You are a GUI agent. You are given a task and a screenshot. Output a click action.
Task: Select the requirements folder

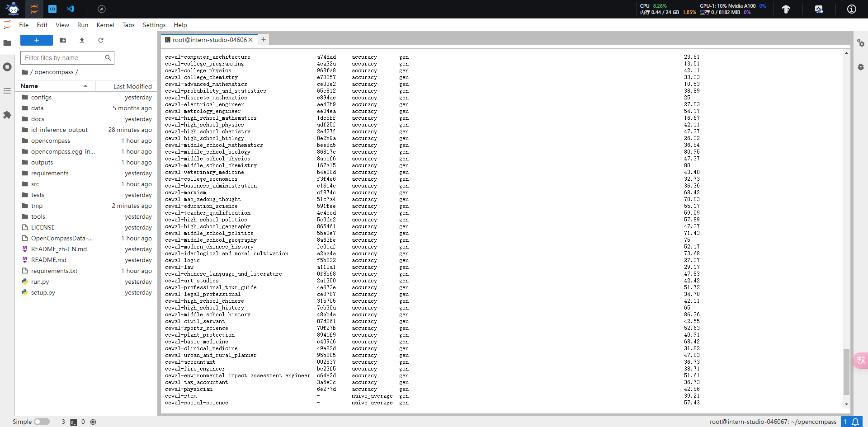click(x=87, y=173)
